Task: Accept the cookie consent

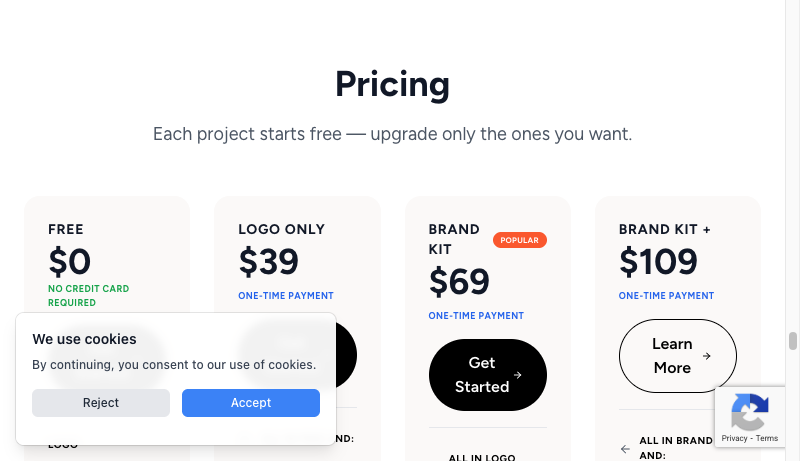Action: click(250, 403)
